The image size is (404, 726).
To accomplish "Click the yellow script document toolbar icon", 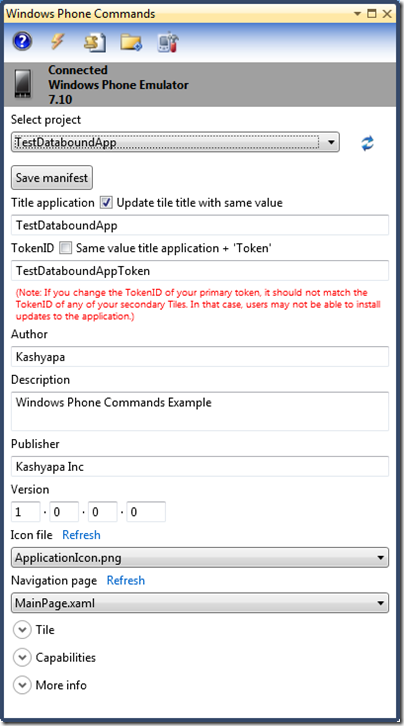I will (95, 42).
